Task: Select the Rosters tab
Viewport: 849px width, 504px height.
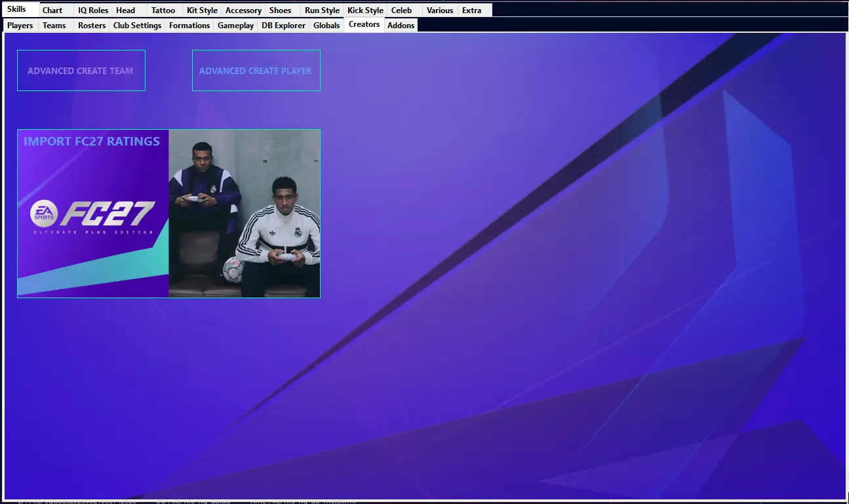Action: pyautogui.click(x=92, y=26)
